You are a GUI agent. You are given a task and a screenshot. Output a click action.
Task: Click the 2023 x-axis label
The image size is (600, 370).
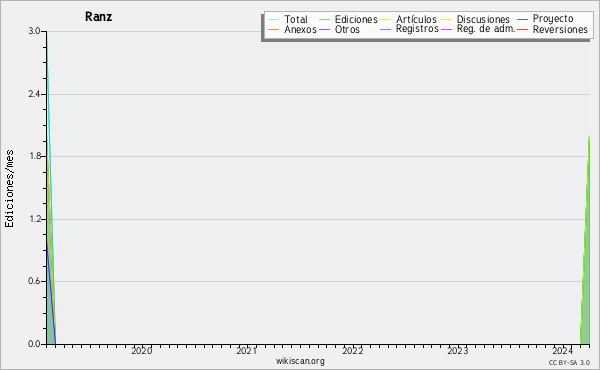click(458, 350)
